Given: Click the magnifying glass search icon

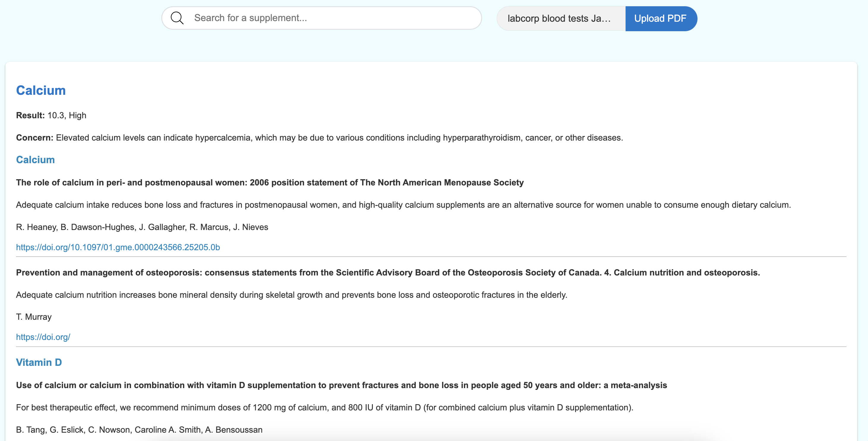Looking at the screenshot, I should coord(177,18).
